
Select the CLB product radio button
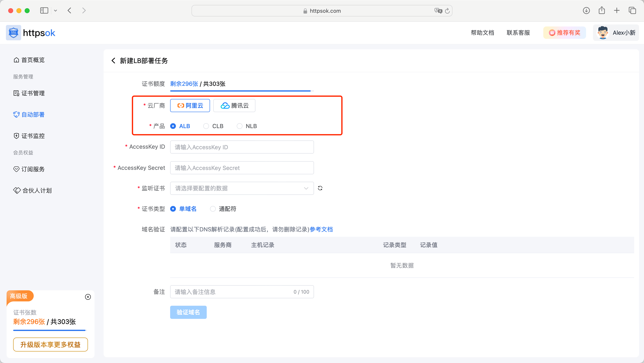pos(206,126)
